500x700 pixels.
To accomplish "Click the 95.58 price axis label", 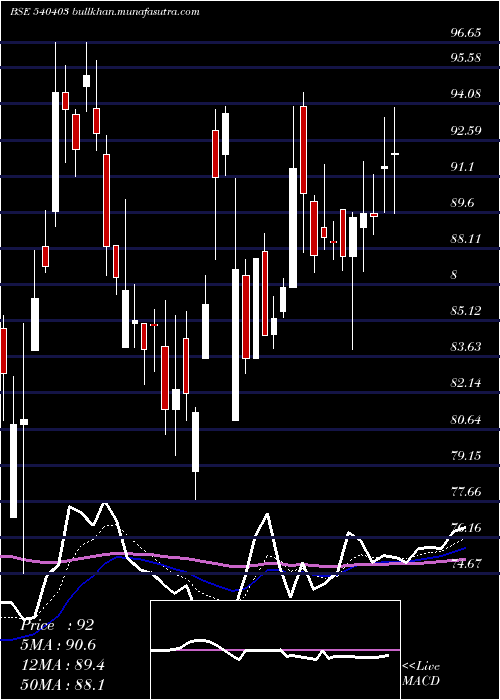I will 466,58.
